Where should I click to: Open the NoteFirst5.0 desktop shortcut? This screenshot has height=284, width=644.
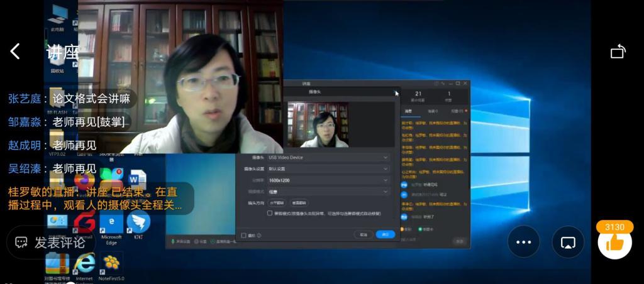pos(111,267)
